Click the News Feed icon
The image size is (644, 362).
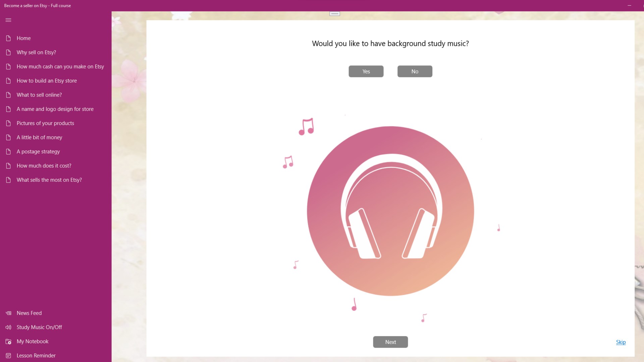[8, 313]
